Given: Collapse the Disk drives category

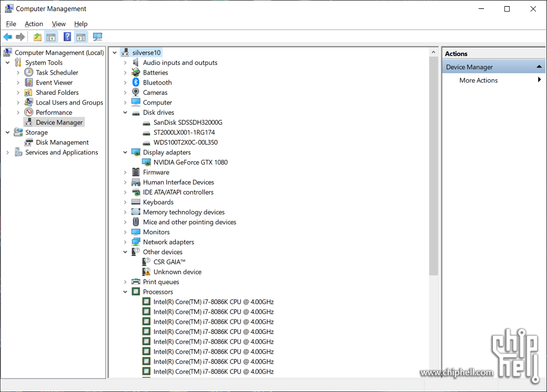Looking at the screenshot, I should [x=125, y=113].
